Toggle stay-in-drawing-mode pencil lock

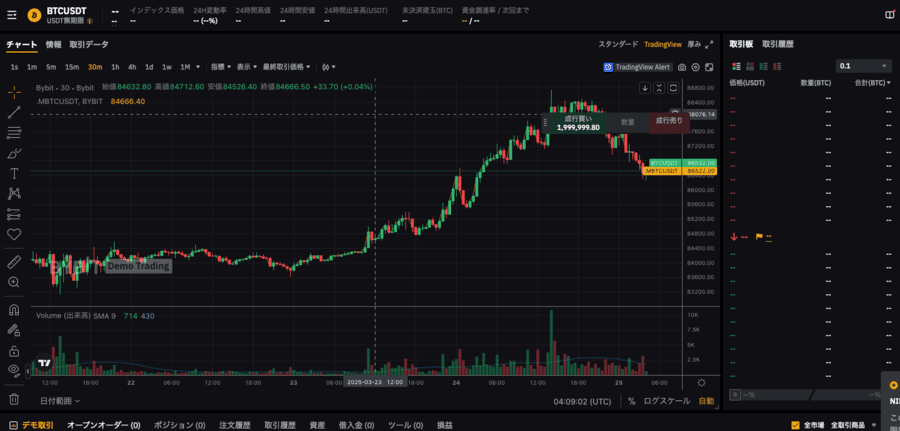pos(14,330)
